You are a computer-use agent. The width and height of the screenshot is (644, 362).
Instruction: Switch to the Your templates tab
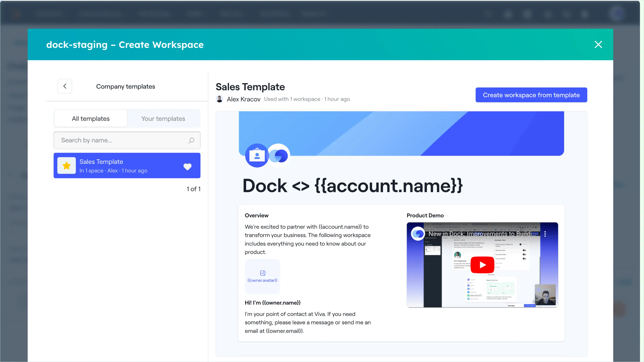pyautogui.click(x=163, y=119)
